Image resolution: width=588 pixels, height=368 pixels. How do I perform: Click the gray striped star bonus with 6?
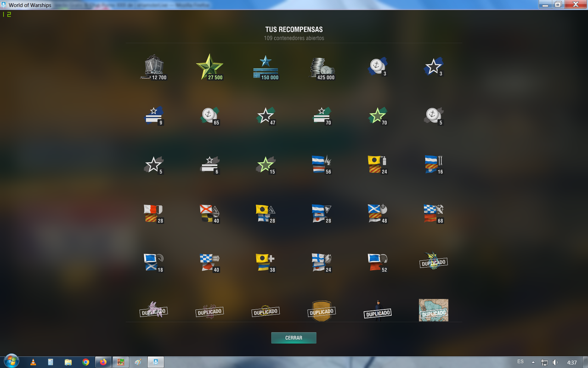[x=210, y=165]
